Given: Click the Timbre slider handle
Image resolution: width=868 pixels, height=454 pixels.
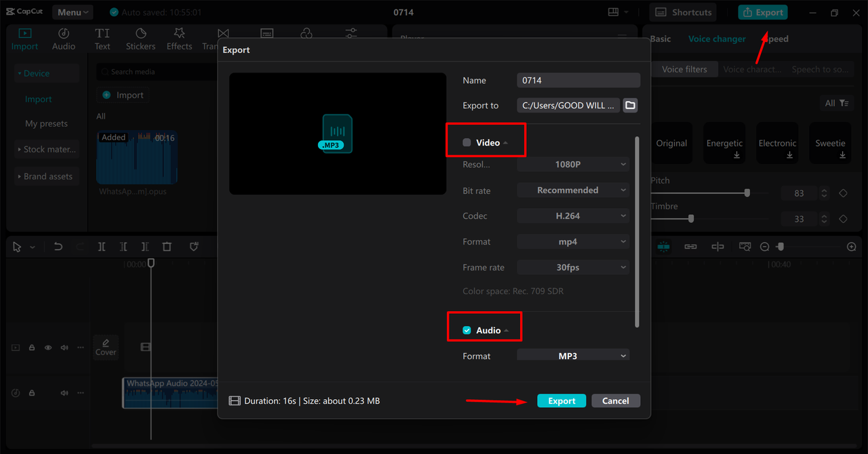Looking at the screenshot, I should [691, 219].
